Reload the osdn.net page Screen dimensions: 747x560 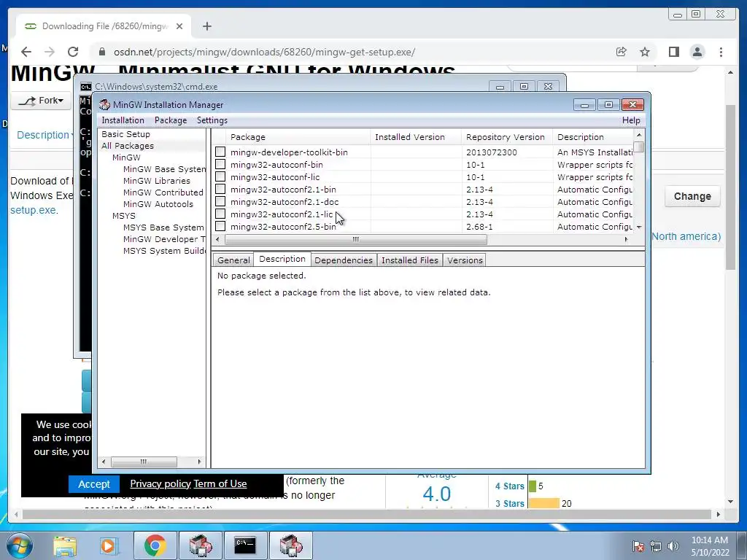(x=73, y=52)
